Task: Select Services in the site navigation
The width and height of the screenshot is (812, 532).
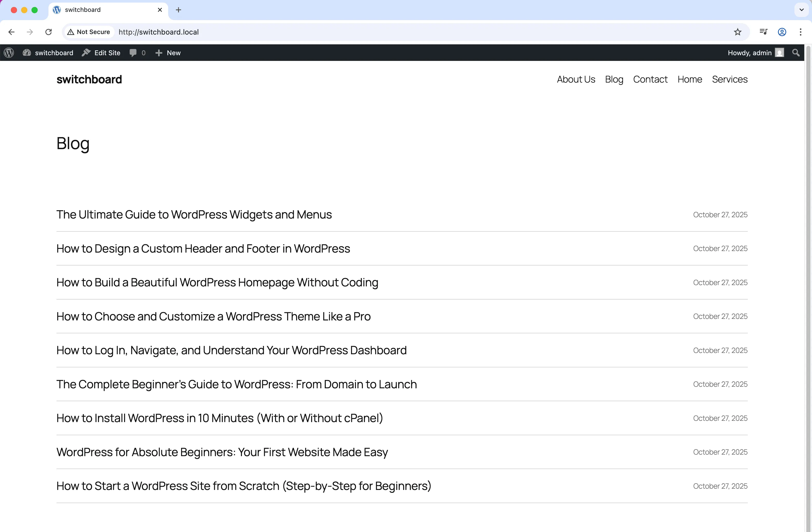Action: coord(729,79)
